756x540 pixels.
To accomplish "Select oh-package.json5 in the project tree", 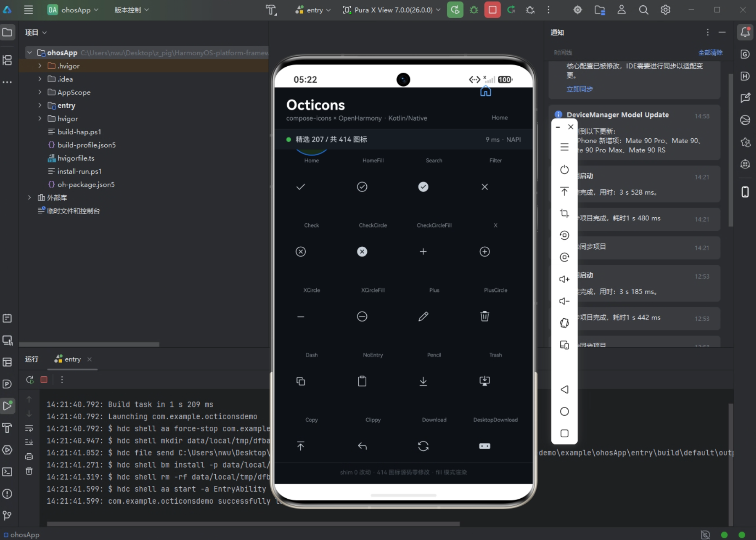I will pyautogui.click(x=86, y=184).
